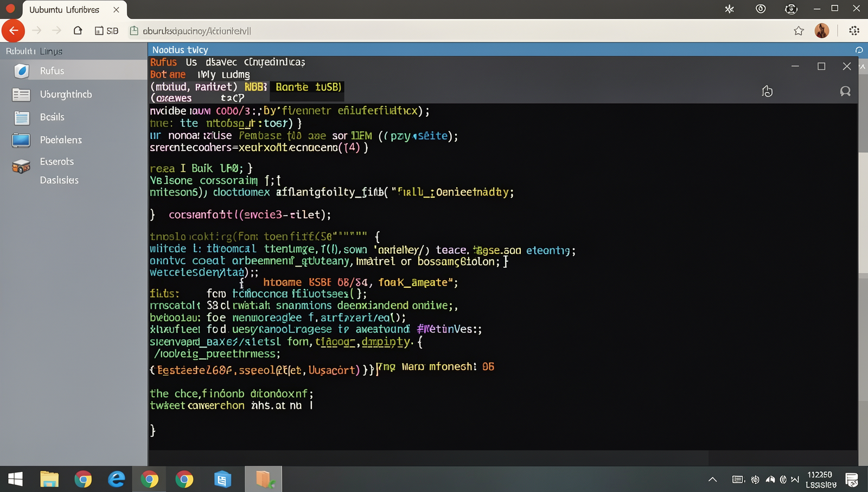Click the circular flame icon in the title bar
The width and height of the screenshot is (868, 492).
coord(761,9)
